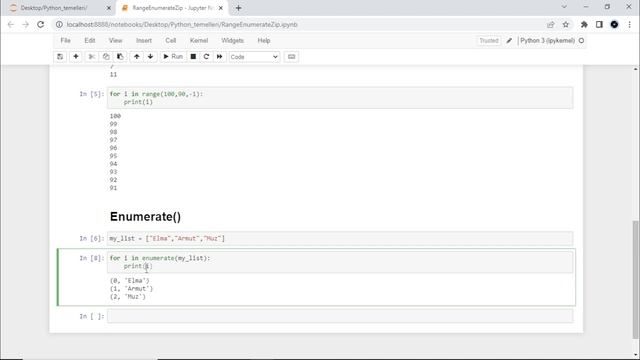Click the Python 3 (ipykernel) label
The image size is (640, 360).
(x=547, y=41)
